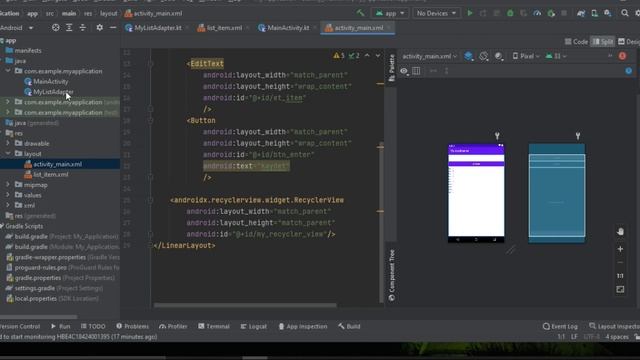This screenshot has height=360, width=640.
Task: Click the night mode preview icon
Action: tap(499, 56)
